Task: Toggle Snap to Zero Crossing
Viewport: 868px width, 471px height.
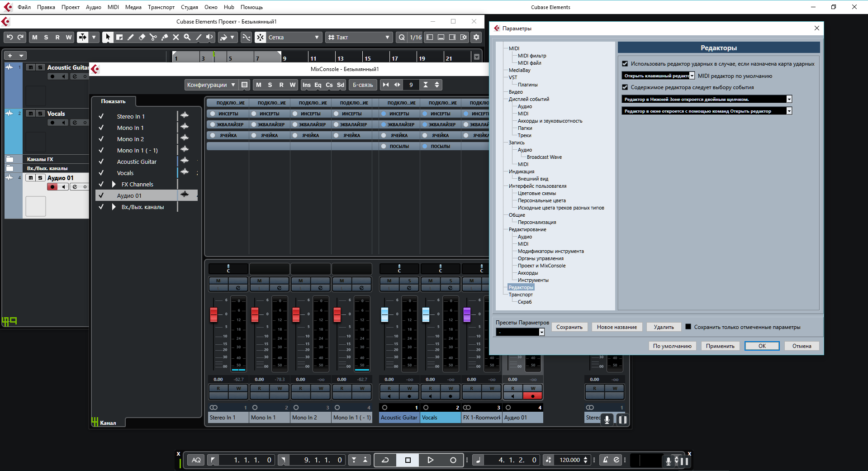Action: point(246,37)
